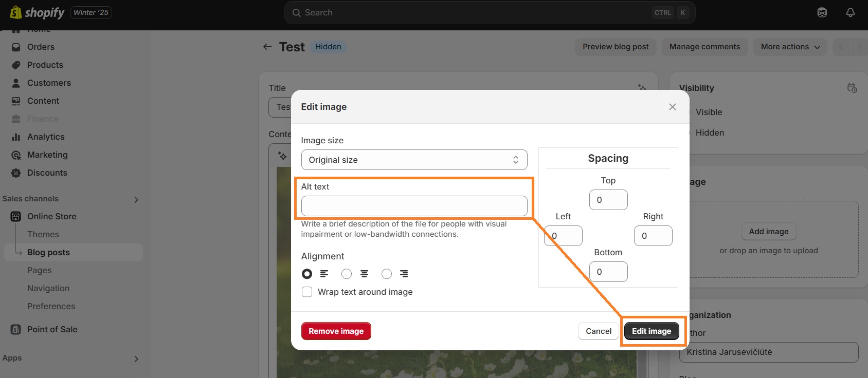
Task: Select right alignment radio button
Action: click(387, 274)
